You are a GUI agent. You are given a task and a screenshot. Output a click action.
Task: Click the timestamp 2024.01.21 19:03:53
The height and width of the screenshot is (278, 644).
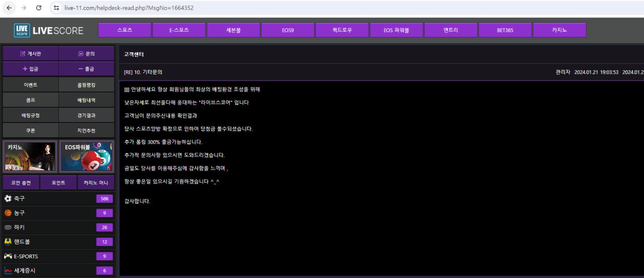click(x=595, y=72)
